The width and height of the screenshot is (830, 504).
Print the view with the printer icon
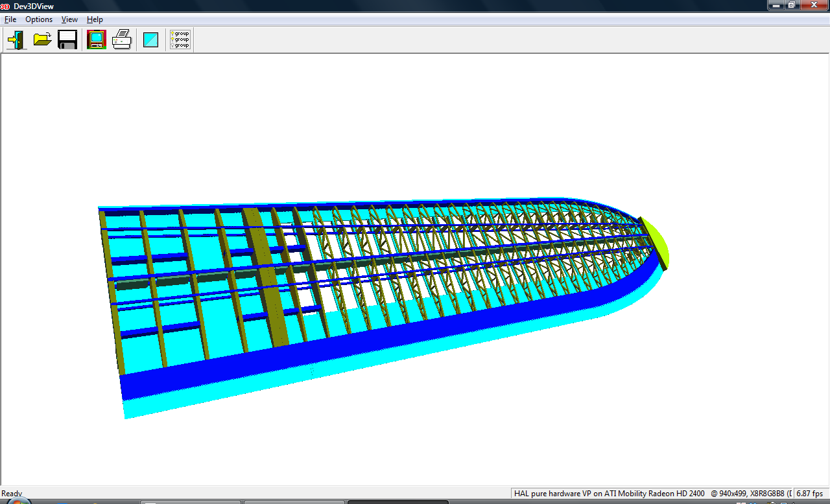point(122,40)
